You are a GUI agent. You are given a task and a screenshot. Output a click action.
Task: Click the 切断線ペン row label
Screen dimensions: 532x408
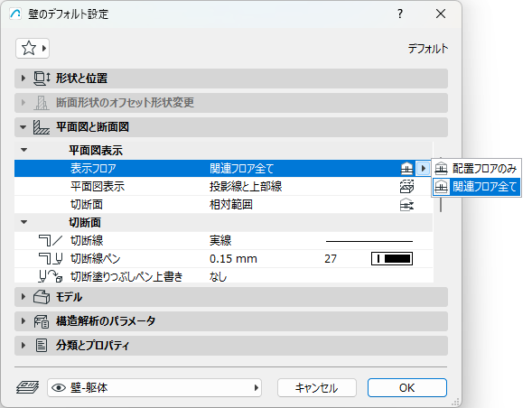pyautogui.click(x=96, y=259)
